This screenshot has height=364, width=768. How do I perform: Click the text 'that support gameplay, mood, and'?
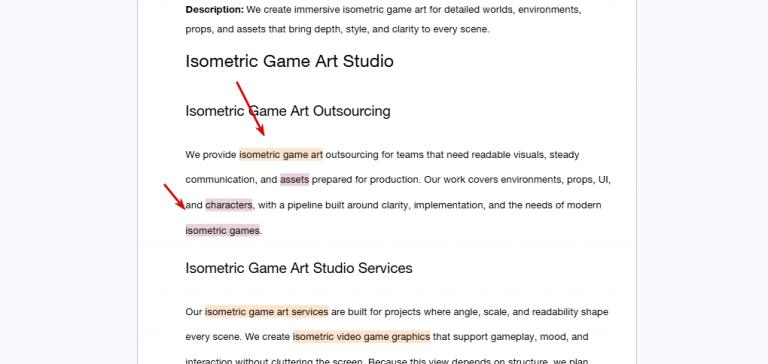click(x=510, y=337)
